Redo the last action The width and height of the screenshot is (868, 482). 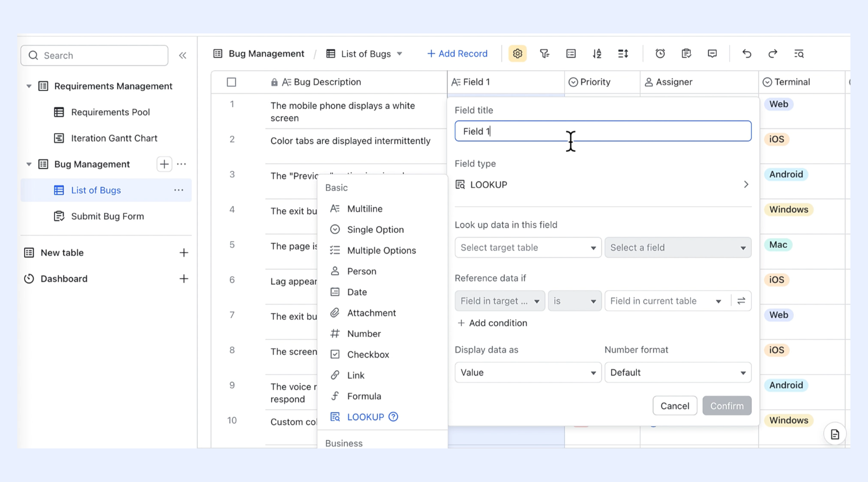tap(773, 53)
